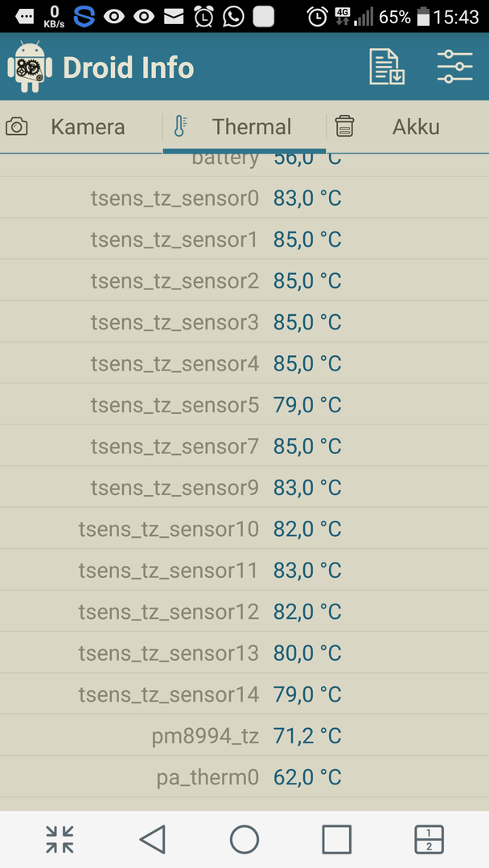Switch to the Kamera tab
This screenshot has height=868, width=489.
point(81,127)
